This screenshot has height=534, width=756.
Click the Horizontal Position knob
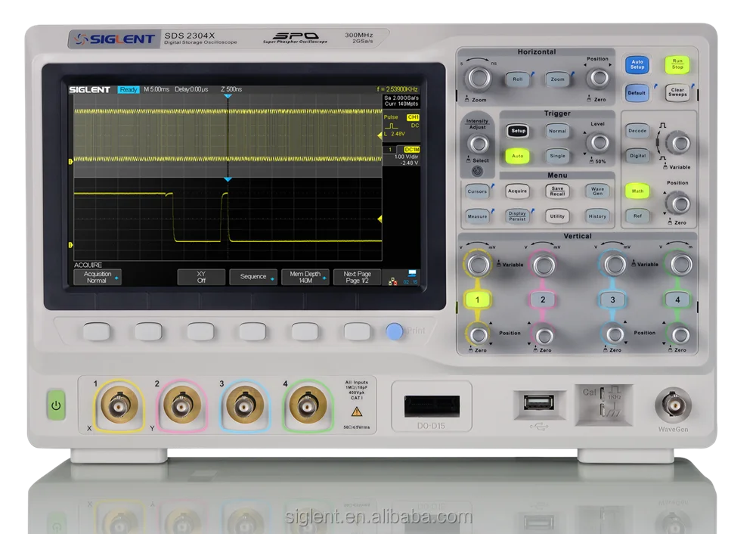click(598, 78)
